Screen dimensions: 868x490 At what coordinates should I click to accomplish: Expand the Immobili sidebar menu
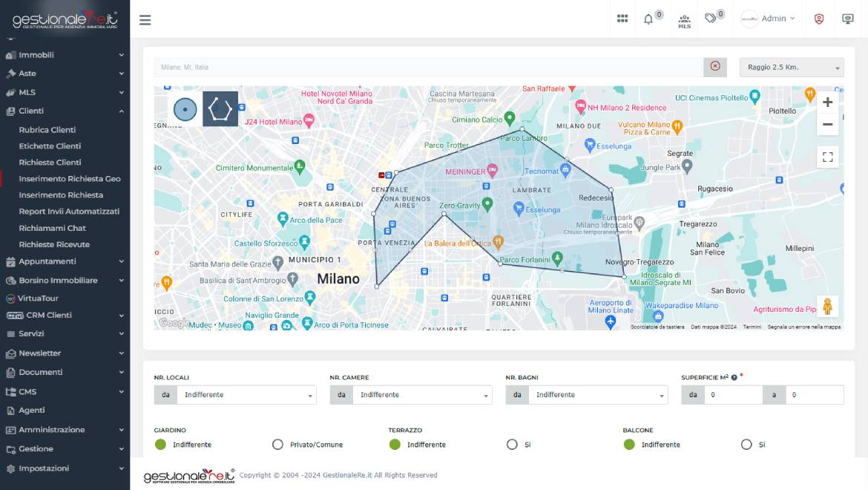point(65,55)
